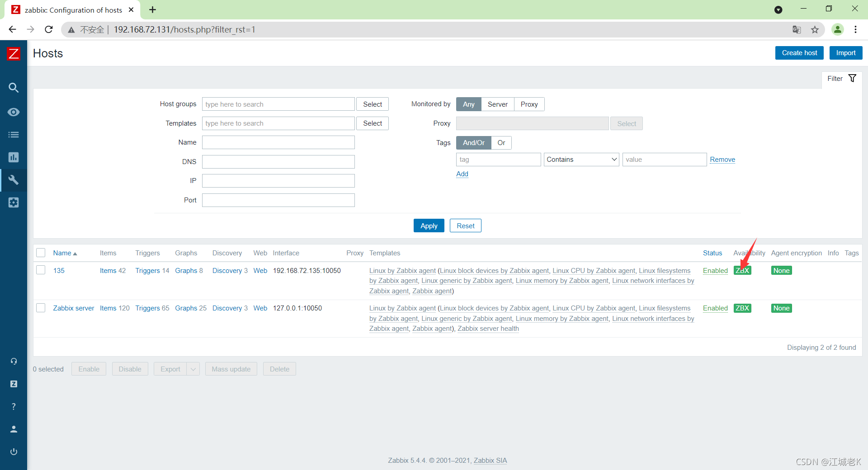
Task: Click Select next to Host groups
Action: (x=373, y=104)
